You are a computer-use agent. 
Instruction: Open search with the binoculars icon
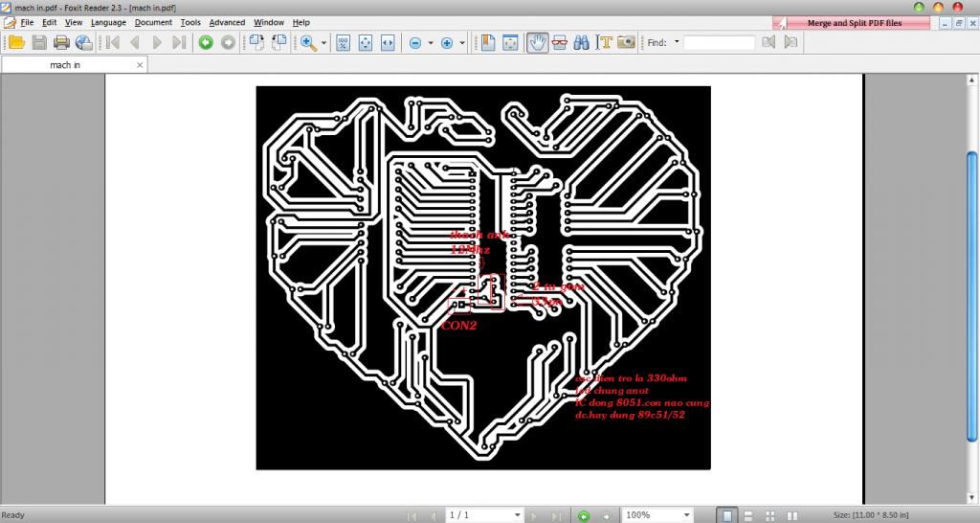pyautogui.click(x=582, y=42)
